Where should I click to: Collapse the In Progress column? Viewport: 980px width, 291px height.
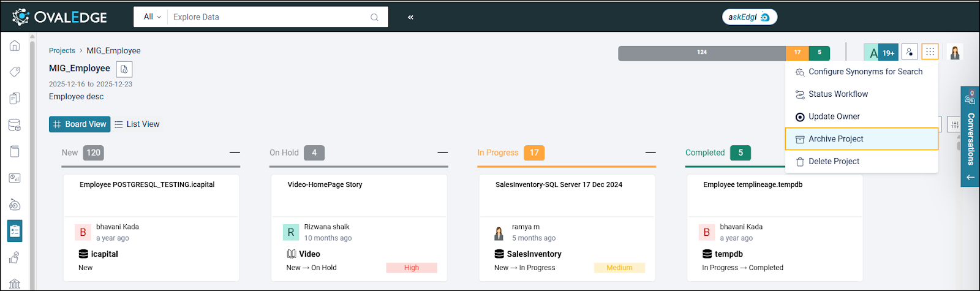[x=650, y=153]
